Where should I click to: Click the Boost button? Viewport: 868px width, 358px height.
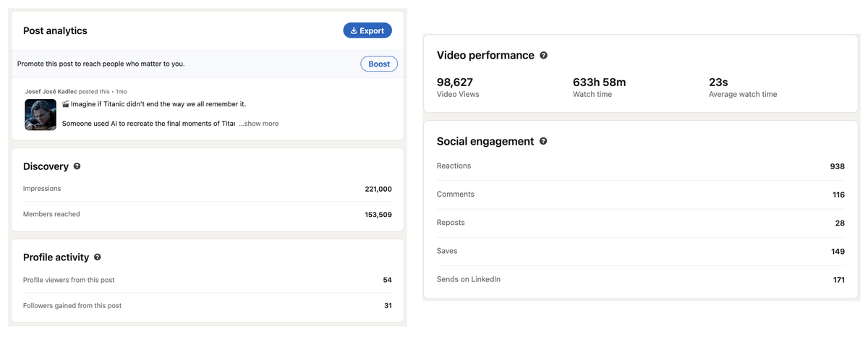tap(378, 64)
